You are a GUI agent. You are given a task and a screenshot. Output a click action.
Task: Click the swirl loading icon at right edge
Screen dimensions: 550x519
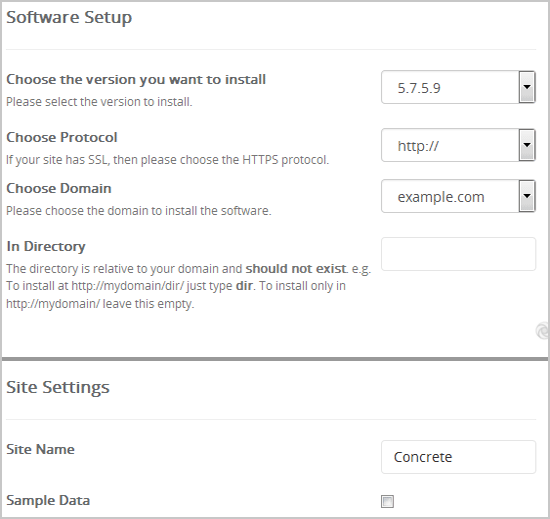543,331
